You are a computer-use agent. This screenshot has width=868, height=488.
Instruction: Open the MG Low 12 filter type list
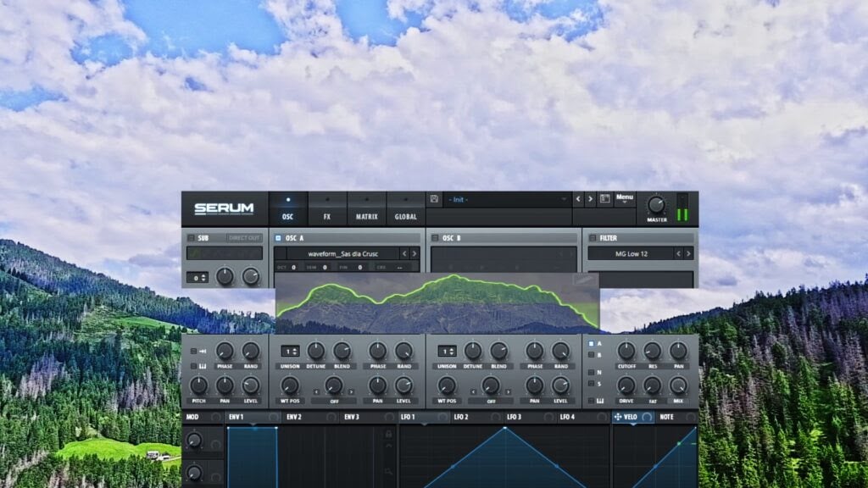click(630, 253)
